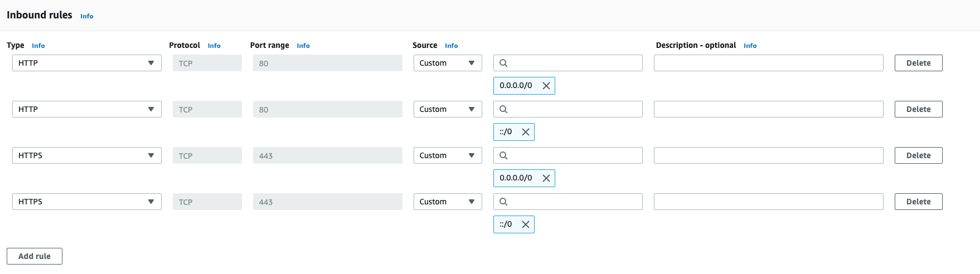This screenshot has width=980, height=274.
Task: Click the Info link beside Inbound rules heading
Action: 87,16
